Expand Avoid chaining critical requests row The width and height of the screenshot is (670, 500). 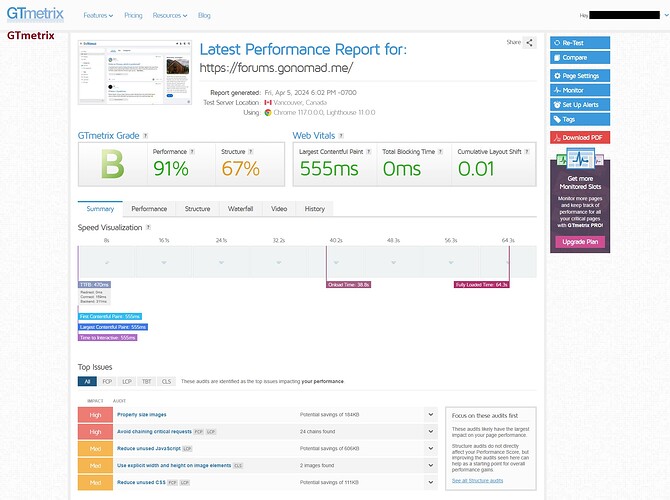point(431,432)
